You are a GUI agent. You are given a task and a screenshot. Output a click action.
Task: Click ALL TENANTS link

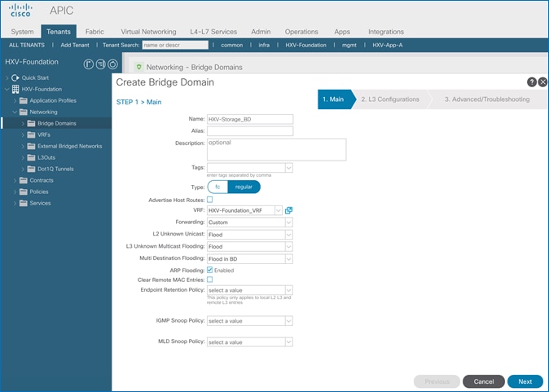(27, 45)
